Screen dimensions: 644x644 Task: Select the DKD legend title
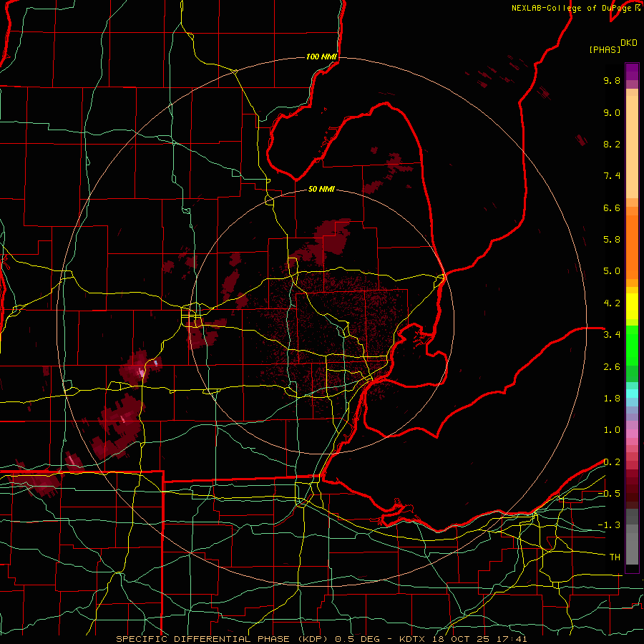(x=628, y=43)
